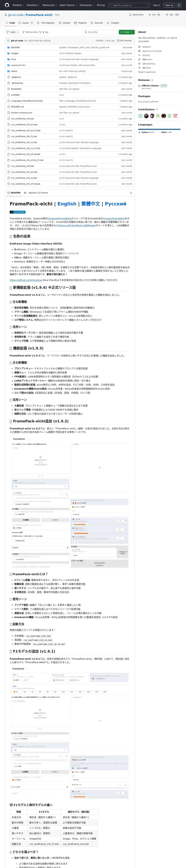Viewport: 186px width, 868px height.
Task: Open the green Code dropdown button
Action: [x=127, y=32]
